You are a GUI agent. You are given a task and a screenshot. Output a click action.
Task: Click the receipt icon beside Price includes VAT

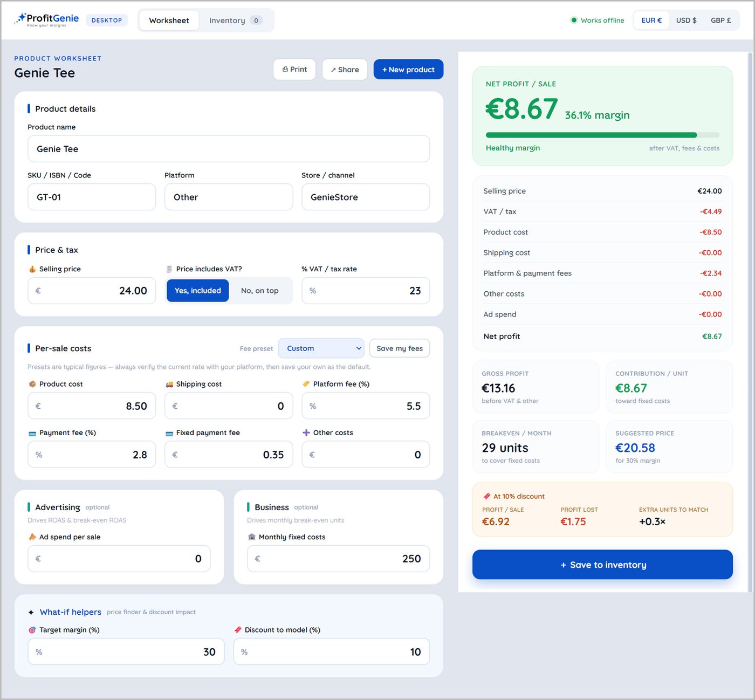point(169,269)
